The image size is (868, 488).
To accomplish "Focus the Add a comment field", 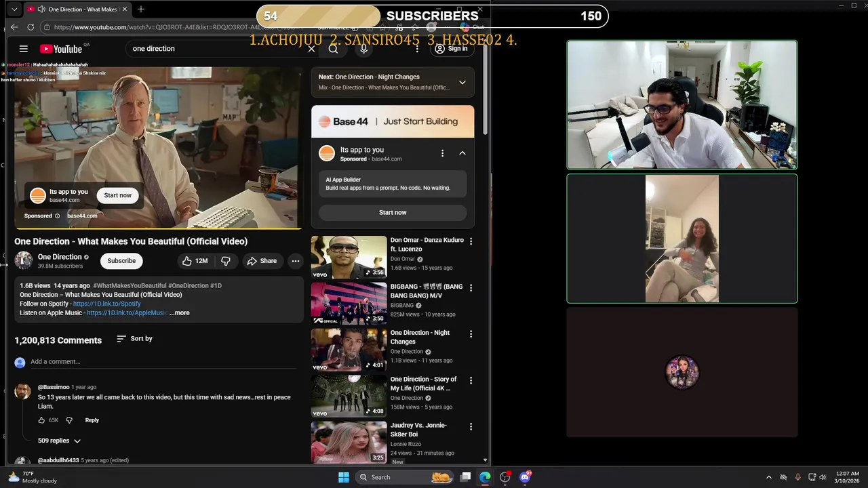I will pos(163,362).
